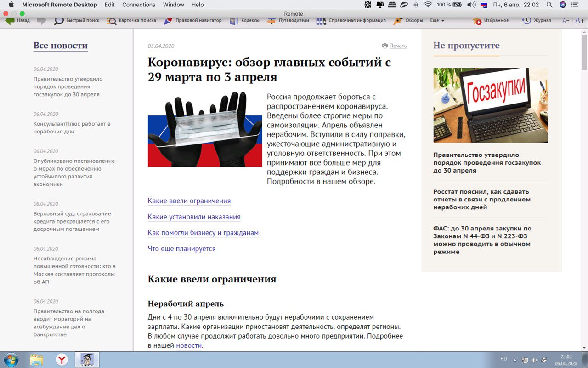Open right-panel Правительство утвердило порядок article
The image size is (588, 368).
coord(487,162)
